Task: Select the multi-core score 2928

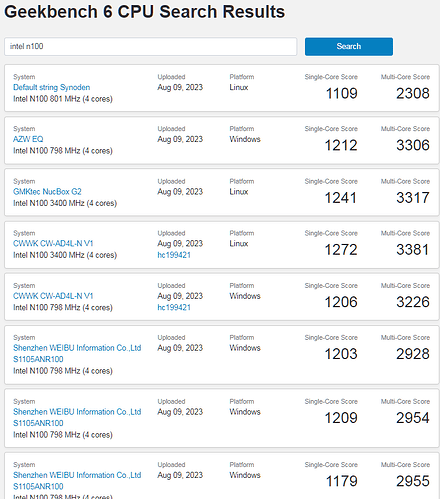Action: point(413,354)
